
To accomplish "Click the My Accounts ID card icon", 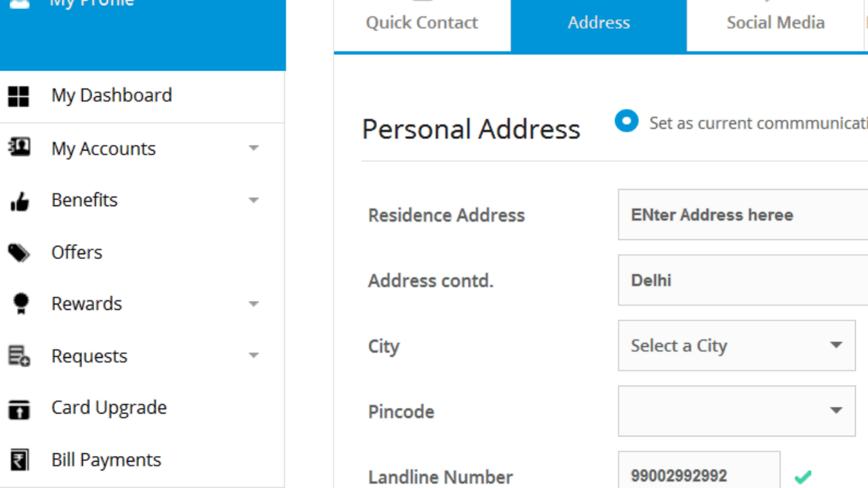I will [x=18, y=148].
